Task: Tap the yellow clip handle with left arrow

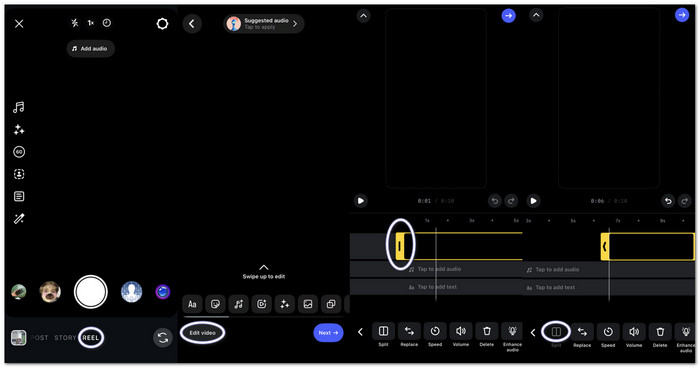Action: click(x=605, y=247)
